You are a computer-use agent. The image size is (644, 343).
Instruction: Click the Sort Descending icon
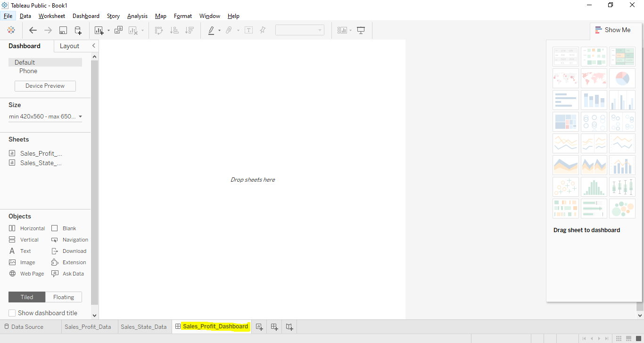189,30
